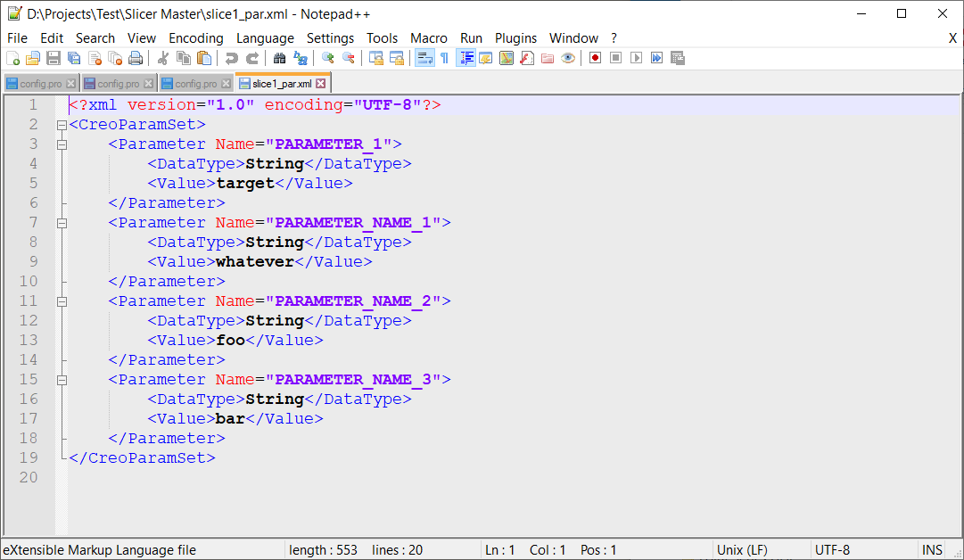The image size is (964, 560).
Task: Open Find dialog via binoculars icon
Action: [279, 57]
